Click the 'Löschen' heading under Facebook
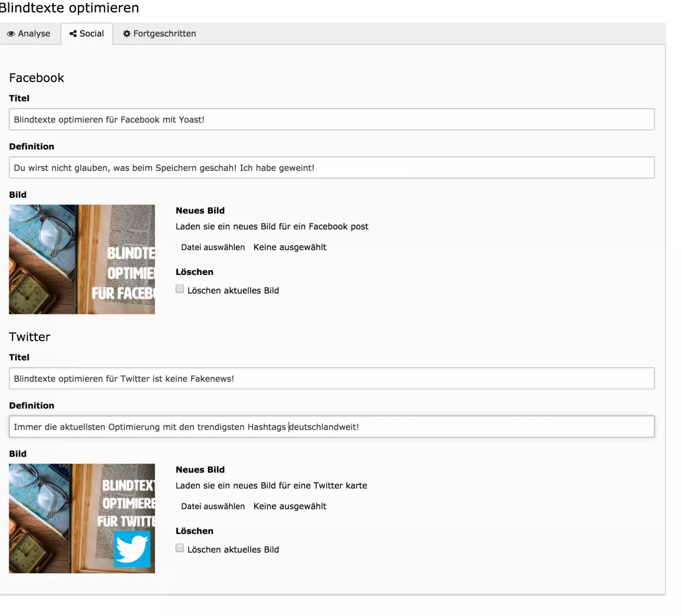Image resolution: width=681 pixels, height=616 pixels. [194, 272]
